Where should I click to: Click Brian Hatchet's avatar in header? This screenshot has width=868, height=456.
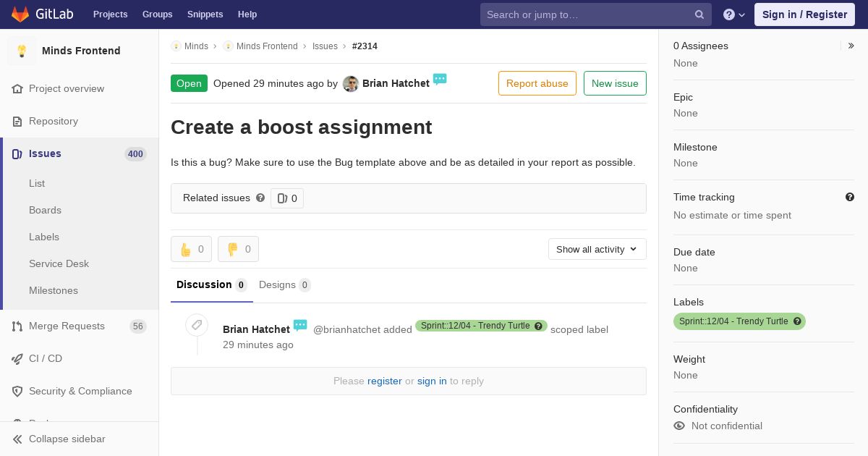(x=351, y=84)
